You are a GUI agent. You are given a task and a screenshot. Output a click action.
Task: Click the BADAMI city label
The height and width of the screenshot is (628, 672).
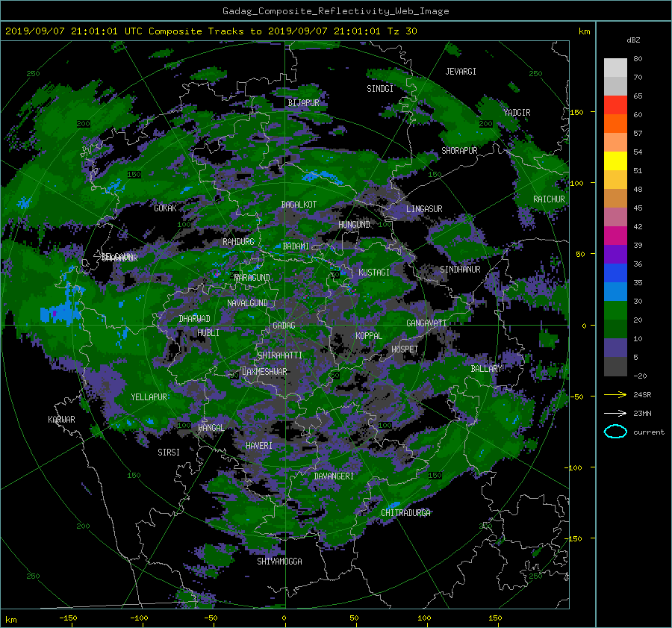(296, 246)
